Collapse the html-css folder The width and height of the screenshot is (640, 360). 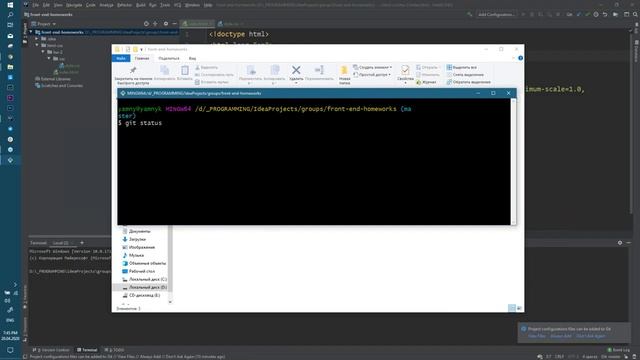point(37,45)
